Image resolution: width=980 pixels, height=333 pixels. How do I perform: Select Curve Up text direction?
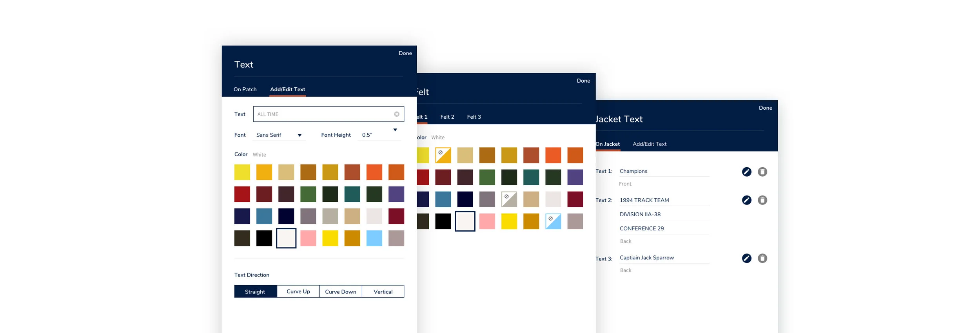[x=298, y=291]
